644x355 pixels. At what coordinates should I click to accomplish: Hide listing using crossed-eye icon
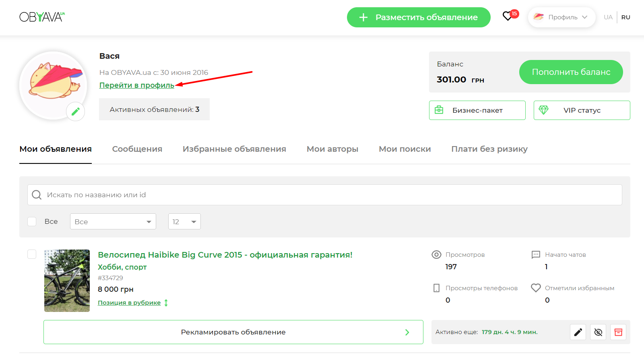point(598,332)
